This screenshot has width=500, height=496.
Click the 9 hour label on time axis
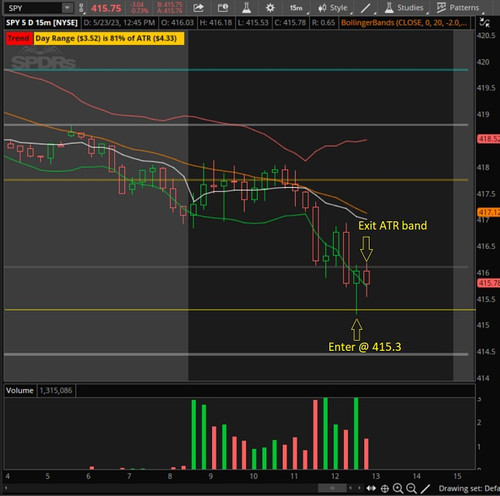[x=211, y=476]
